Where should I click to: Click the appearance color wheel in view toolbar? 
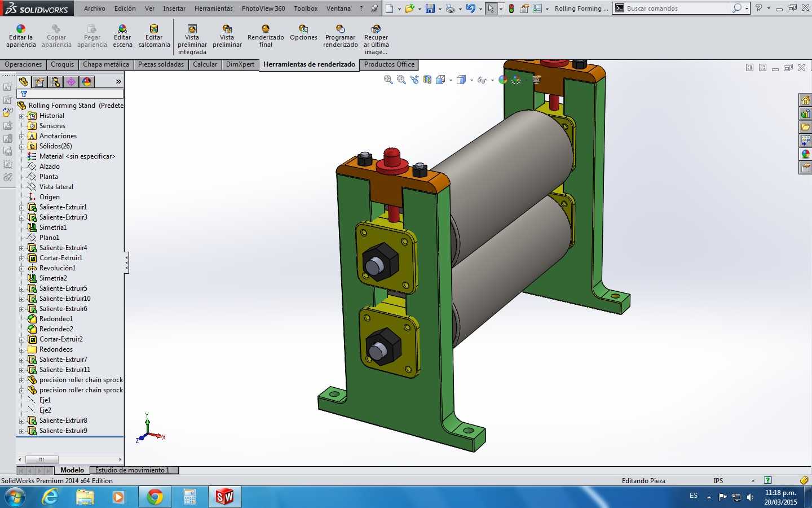point(503,80)
